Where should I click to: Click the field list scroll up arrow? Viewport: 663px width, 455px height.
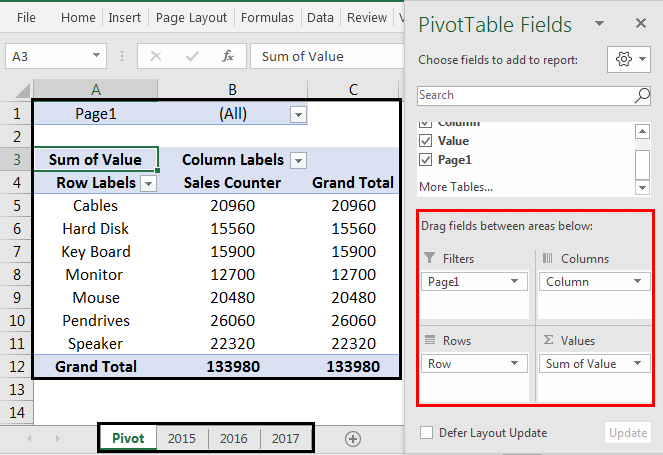pos(642,132)
